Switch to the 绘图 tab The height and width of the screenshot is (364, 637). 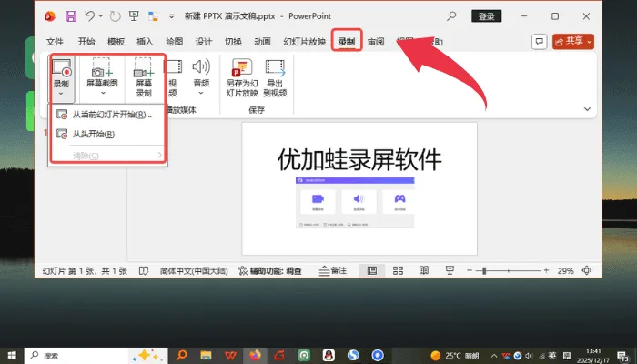[x=175, y=42]
